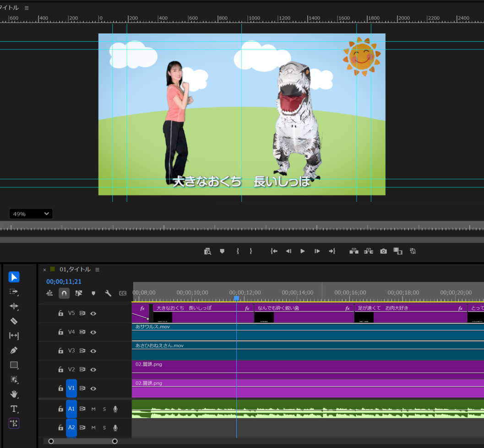Toggle snap in timeline magnet button
Viewport: 484px width, 448px height.
64,293
